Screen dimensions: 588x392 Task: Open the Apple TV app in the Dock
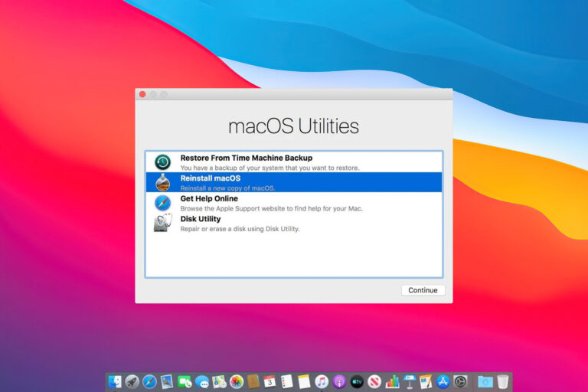click(x=357, y=382)
